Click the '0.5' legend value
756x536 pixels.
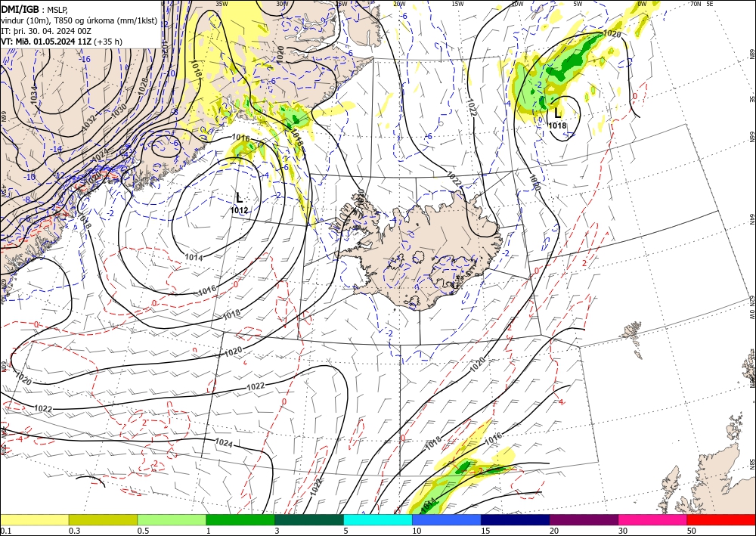click(143, 531)
